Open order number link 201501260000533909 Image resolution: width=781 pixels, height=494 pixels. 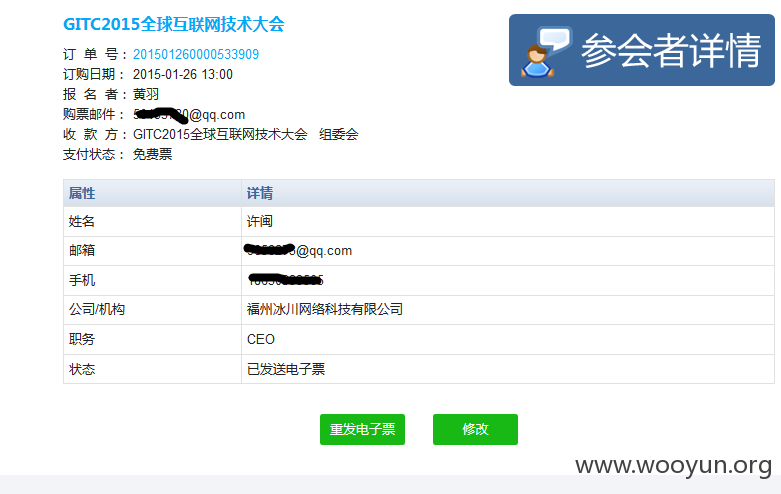click(196, 54)
